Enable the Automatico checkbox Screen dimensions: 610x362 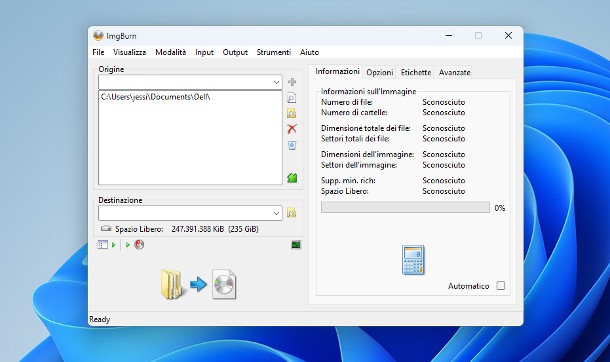click(501, 286)
